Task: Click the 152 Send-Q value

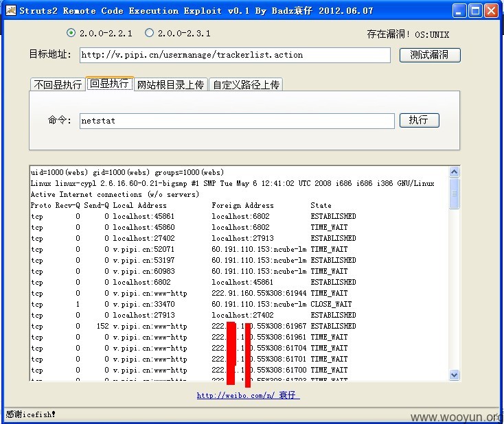Action: point(102,326)
